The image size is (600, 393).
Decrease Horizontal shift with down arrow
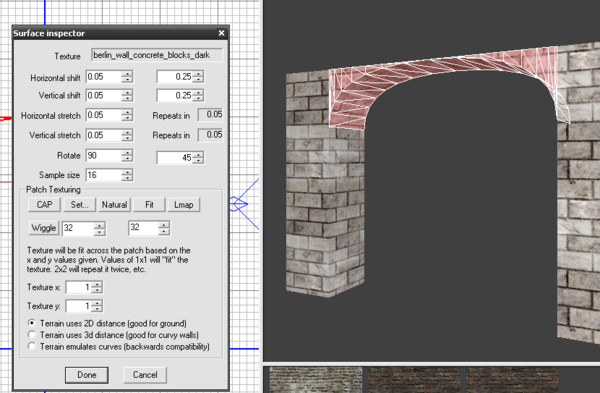127,80
